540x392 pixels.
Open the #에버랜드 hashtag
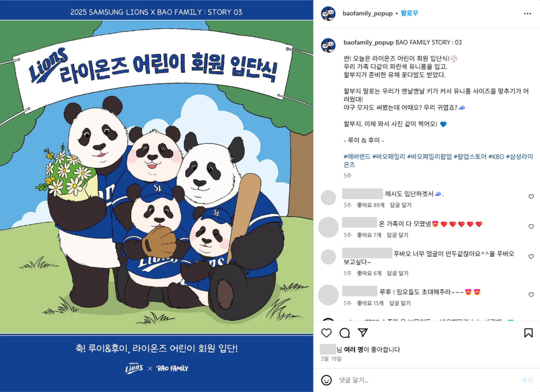(357, 157)
